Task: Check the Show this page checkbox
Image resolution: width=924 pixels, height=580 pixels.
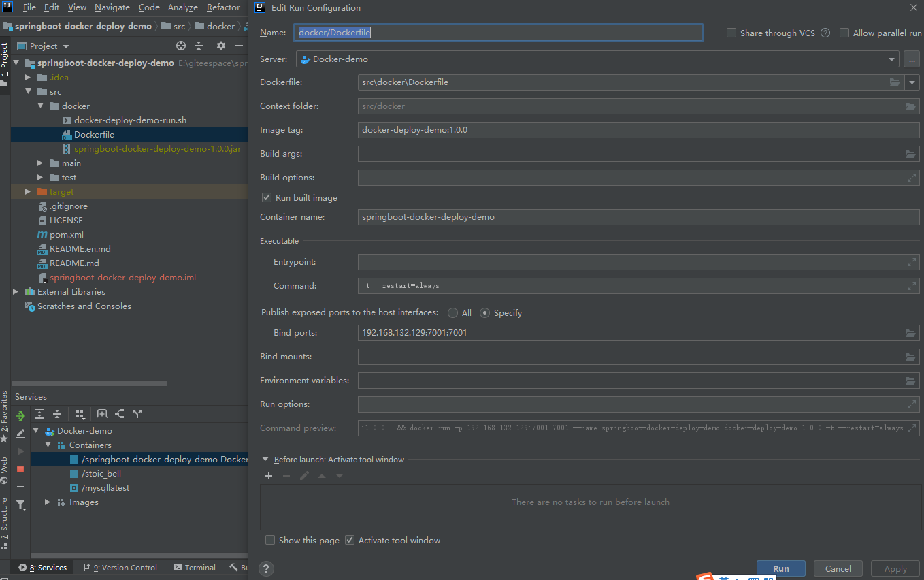Action: click(270, 540)
